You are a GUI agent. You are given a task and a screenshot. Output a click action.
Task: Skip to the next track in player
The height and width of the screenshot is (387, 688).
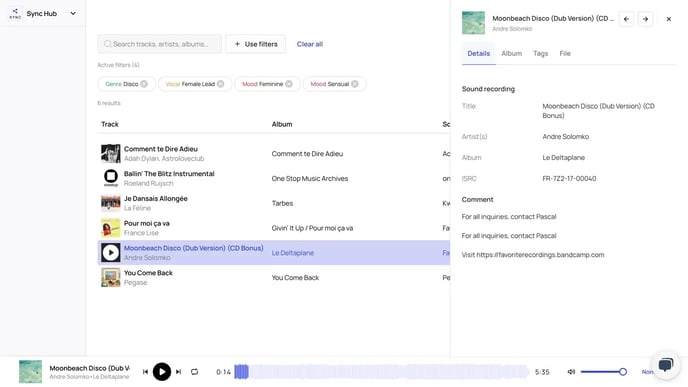point(179,372)
